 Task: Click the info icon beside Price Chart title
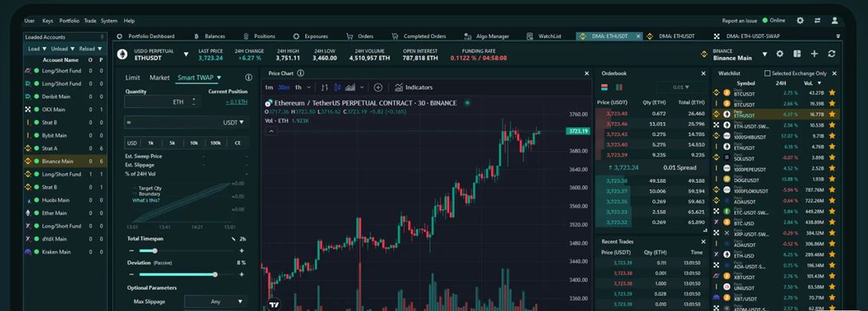(300, 73)
